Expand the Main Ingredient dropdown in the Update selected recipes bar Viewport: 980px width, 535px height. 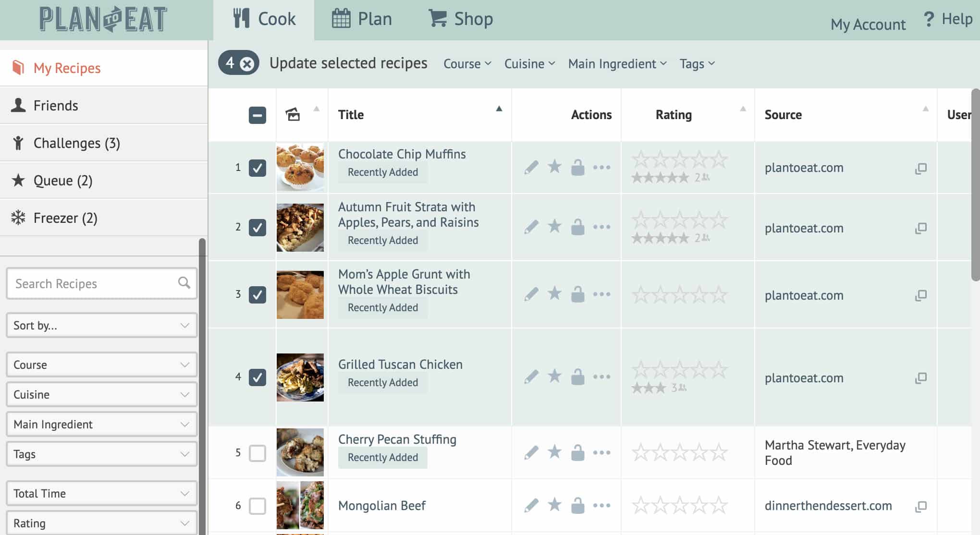pyautogui.click(x=617, y=64)
